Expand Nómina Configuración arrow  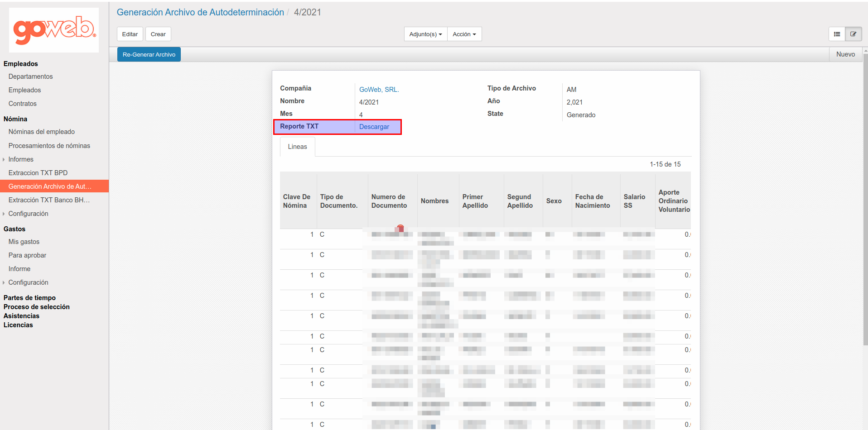(x=4, y=214)
